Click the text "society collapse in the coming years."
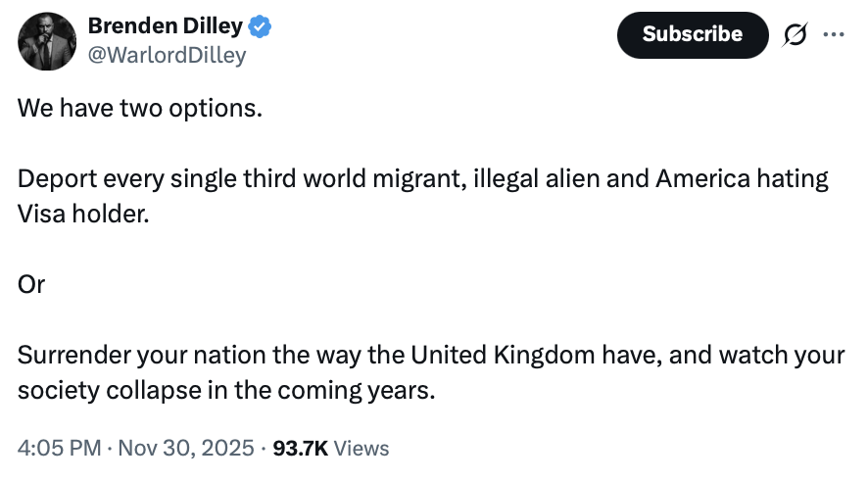 224,389
